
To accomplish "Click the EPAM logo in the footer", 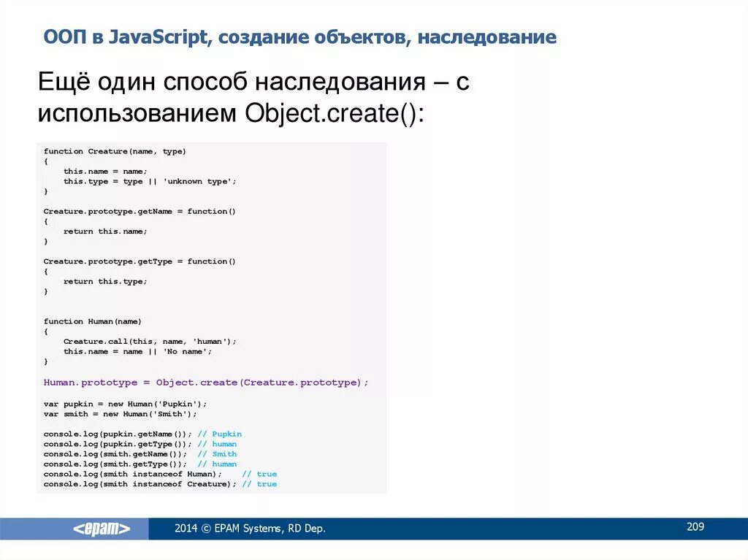I will click(x=102, y=529).
